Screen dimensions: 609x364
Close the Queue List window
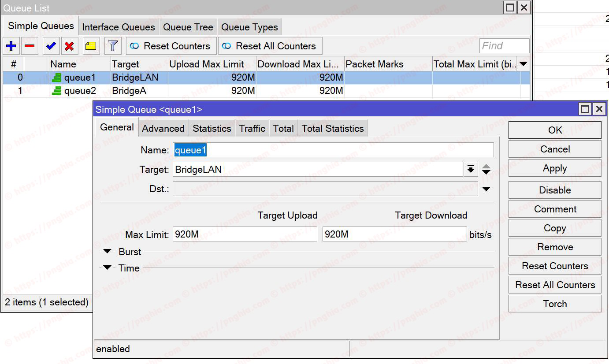coord(524,7)
